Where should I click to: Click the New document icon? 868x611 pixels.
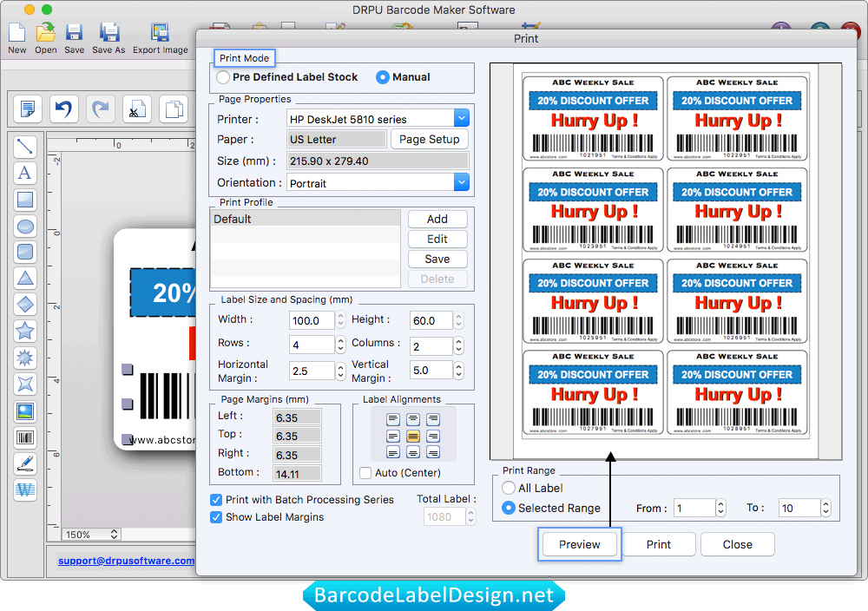(16, 33)
